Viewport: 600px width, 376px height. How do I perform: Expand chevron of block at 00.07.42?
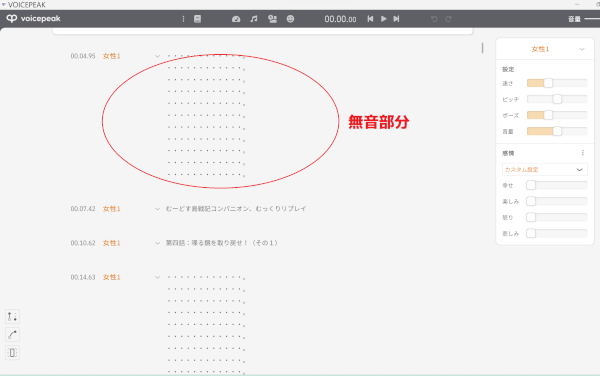point(157,209)
